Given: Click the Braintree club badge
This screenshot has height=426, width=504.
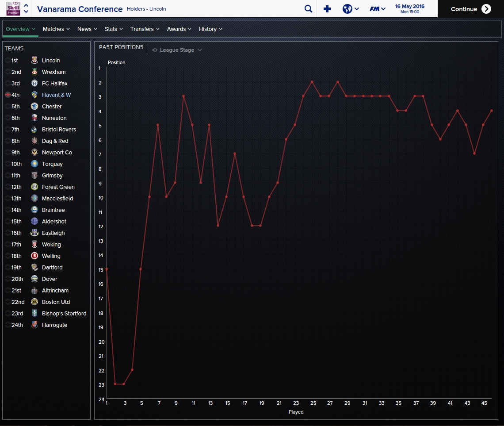Looking at the screenshot, I should (x=34, y=210).
